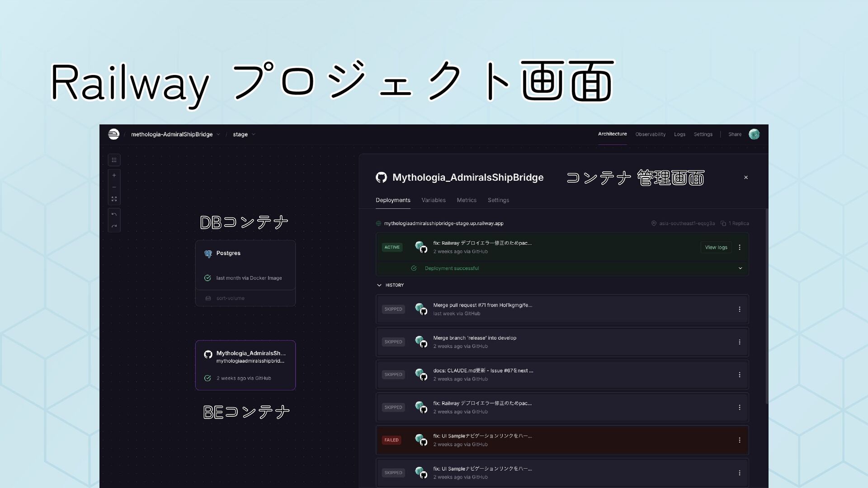The image size is (868, 488).
Task: Click the deployments panel scrollbar
Action: [x=767, y=306]
